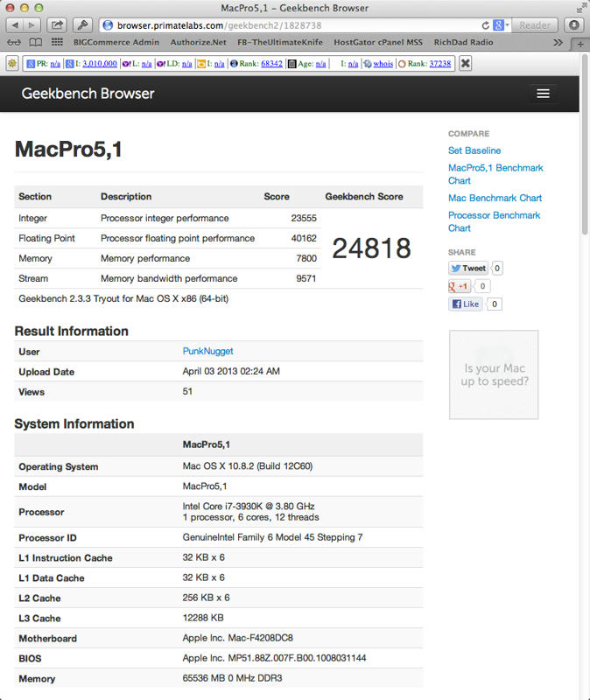Click the Yahoo L: n/a link
Viewport: 590px width, 700px height.
pos(146,64)
